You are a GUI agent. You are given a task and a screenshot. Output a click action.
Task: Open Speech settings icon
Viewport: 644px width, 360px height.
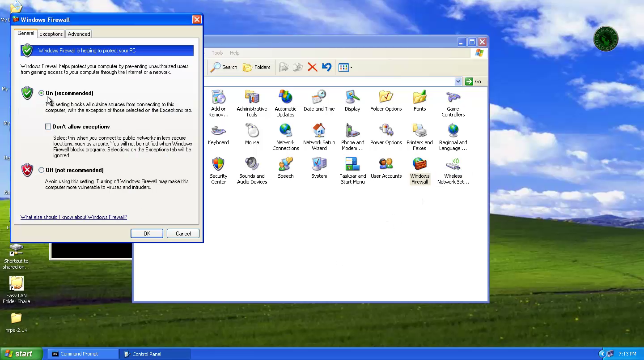pyautogui.click(x=285, y=168)
